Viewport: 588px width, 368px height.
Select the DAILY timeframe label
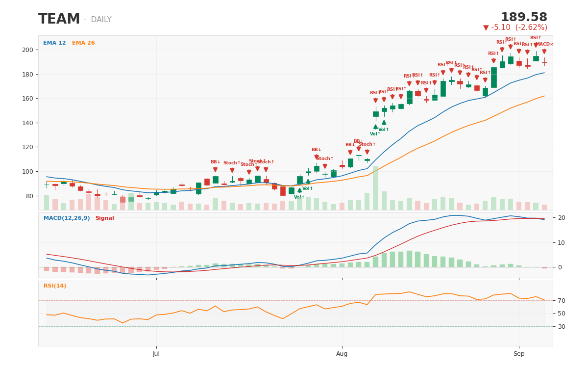pyautogui.click(x=101, y=20)
